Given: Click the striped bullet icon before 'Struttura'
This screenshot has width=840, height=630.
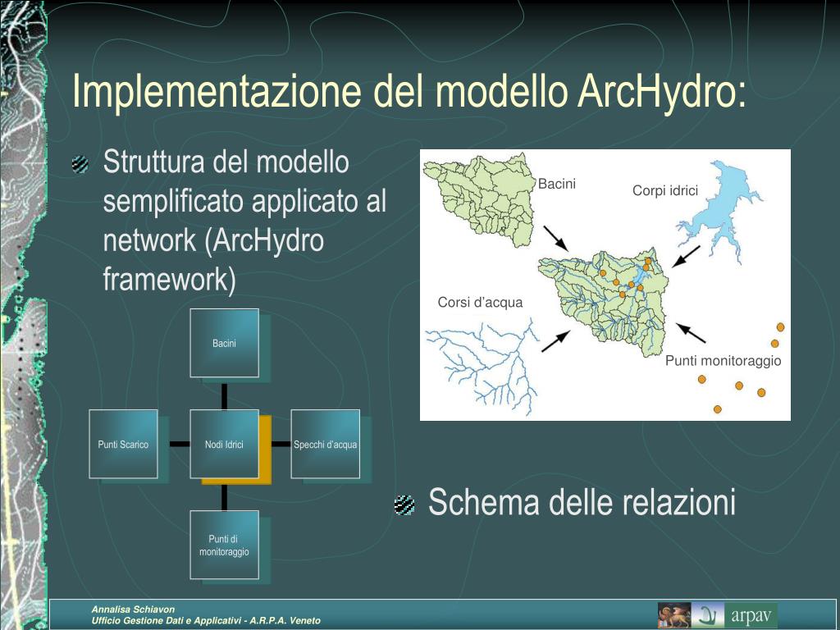Looking at the screenshot, I should point(80,164).
